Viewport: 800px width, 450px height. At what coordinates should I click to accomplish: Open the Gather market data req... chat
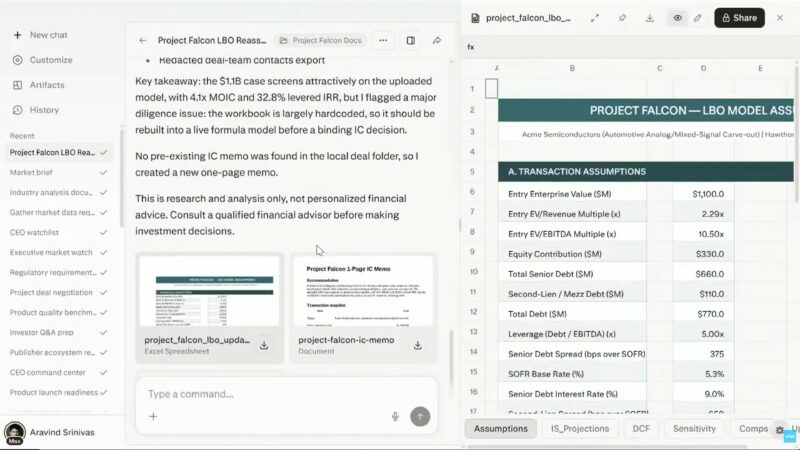coord(58,212)
